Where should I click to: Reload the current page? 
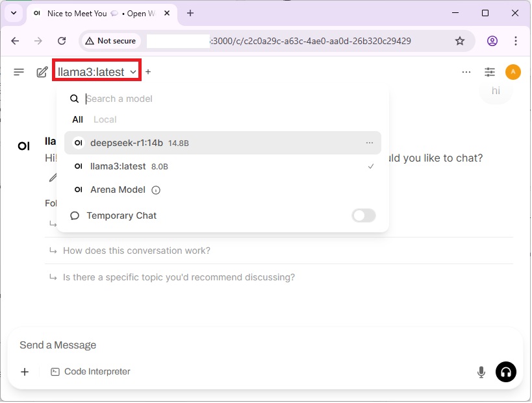[x=62, y=41]
